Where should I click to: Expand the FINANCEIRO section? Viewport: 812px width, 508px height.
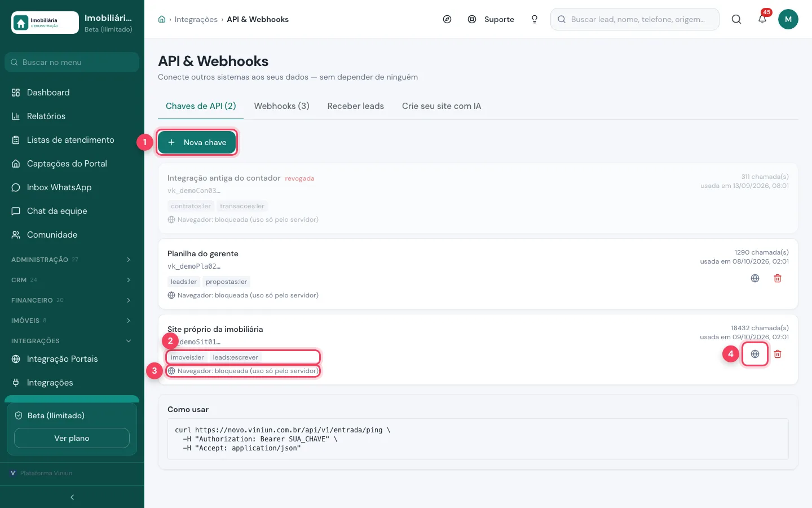[x=72, y=300]
